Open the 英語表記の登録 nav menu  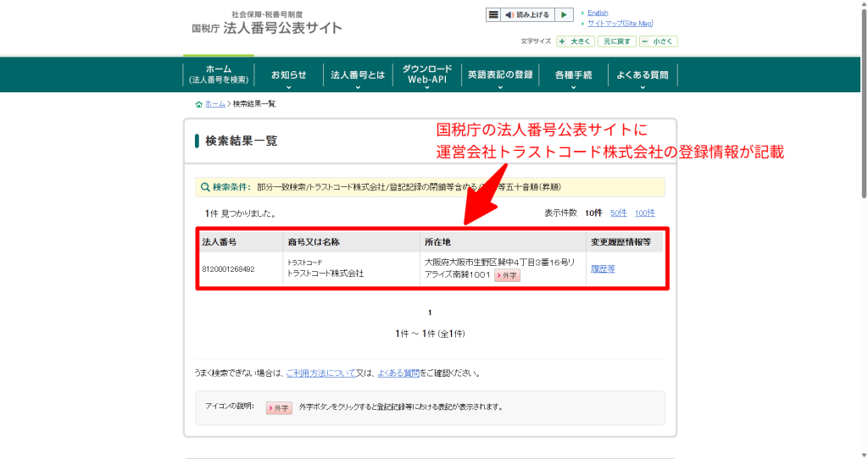coord(500,75)
